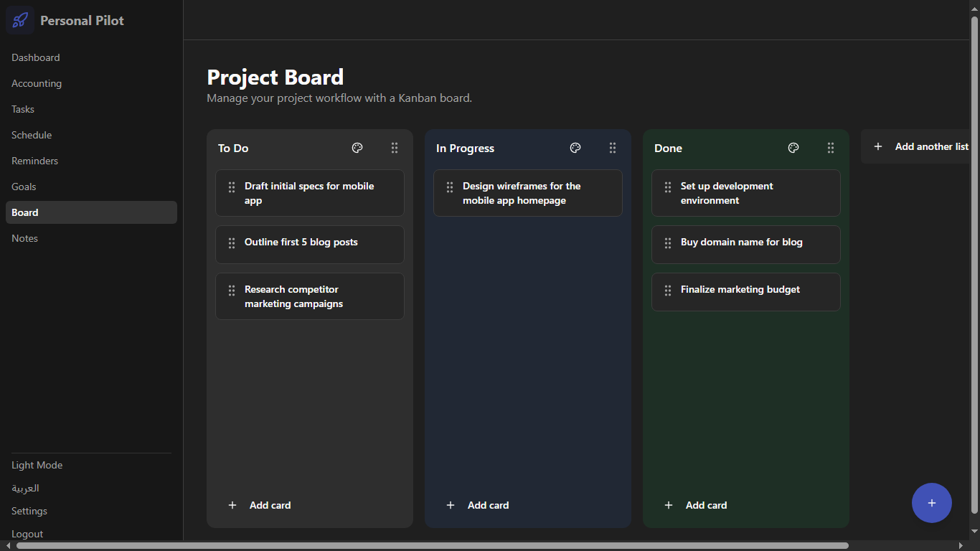Click the horizontal scrollbar at the bottom
This screenshot has width=980, height=551.
tap(430, 546)
